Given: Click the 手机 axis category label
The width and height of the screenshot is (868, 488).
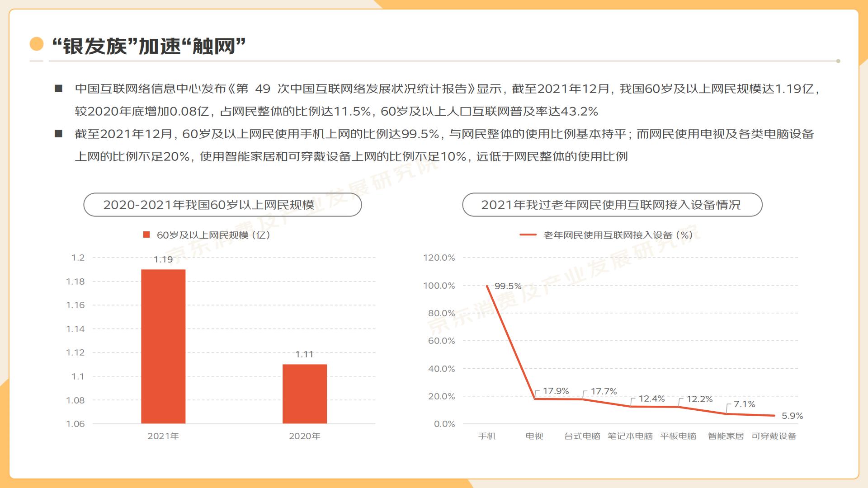Looking at the screenshot, I should pos(486,436).
